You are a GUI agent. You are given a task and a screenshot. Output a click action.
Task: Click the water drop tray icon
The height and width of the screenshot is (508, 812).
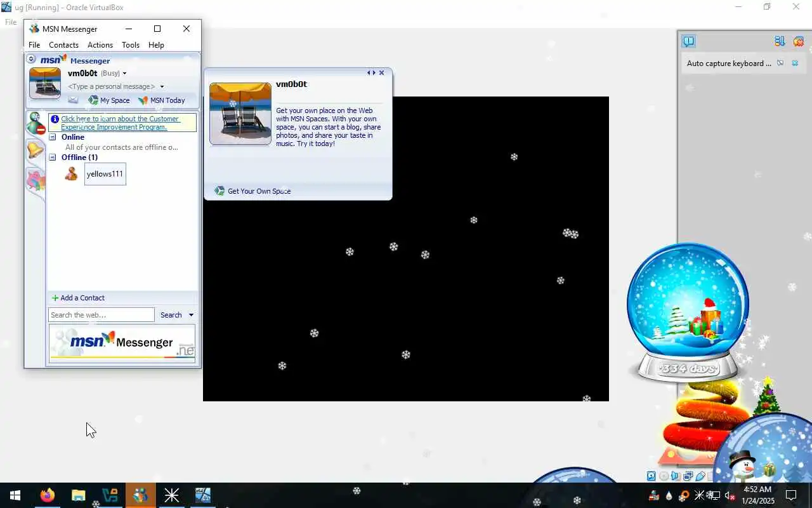point(669,495)
